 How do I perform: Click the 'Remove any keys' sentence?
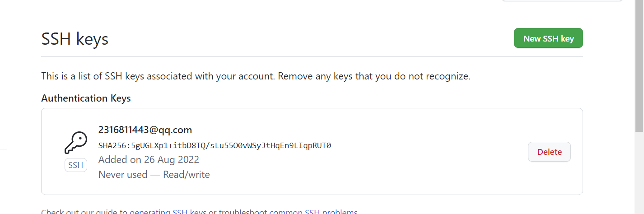coord(374,76)
